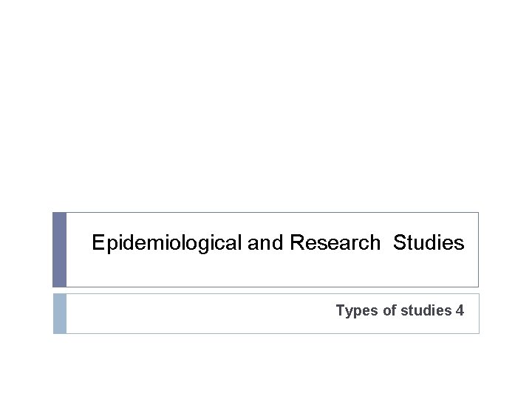
Task: Click the light blue accent bar beside subtitle
Action: 59,313
